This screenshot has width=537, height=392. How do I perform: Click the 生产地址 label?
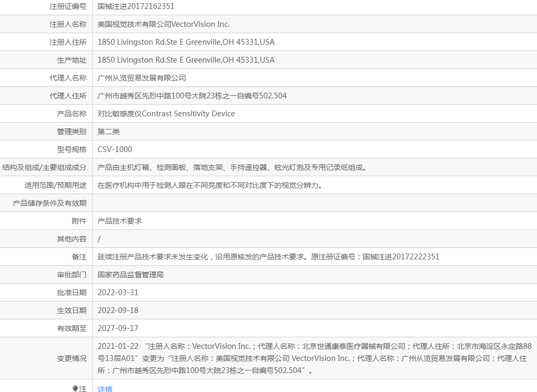72,60
